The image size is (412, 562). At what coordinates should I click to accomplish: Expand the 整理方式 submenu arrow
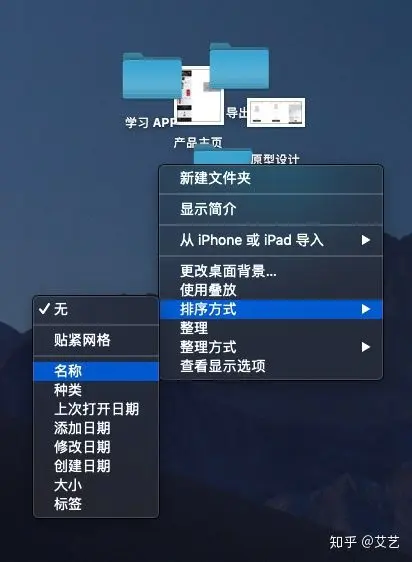pyautogui.click(x=365, y=347)
